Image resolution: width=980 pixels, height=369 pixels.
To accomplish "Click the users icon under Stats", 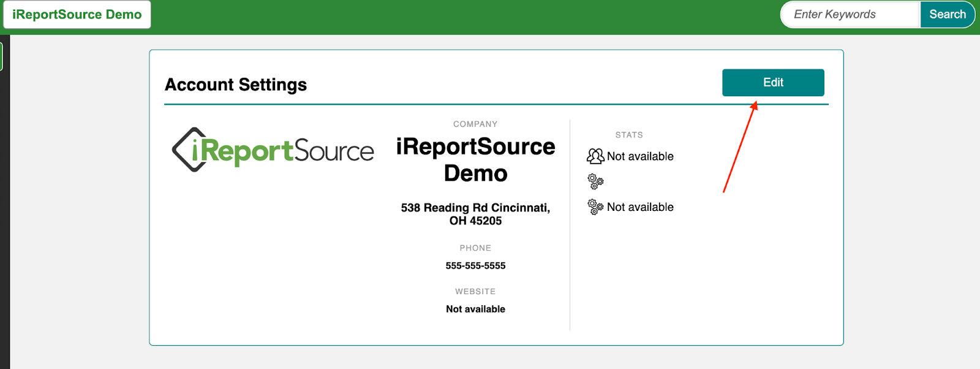I will pyautogui.click(x=595, y=156).
